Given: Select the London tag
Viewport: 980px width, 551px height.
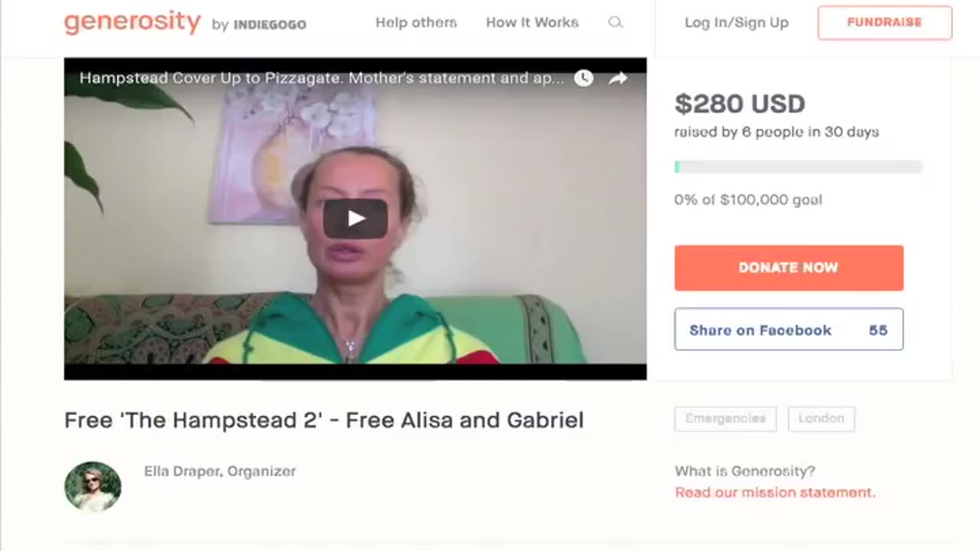Looking at the screenshot, I should pos(821,419).
